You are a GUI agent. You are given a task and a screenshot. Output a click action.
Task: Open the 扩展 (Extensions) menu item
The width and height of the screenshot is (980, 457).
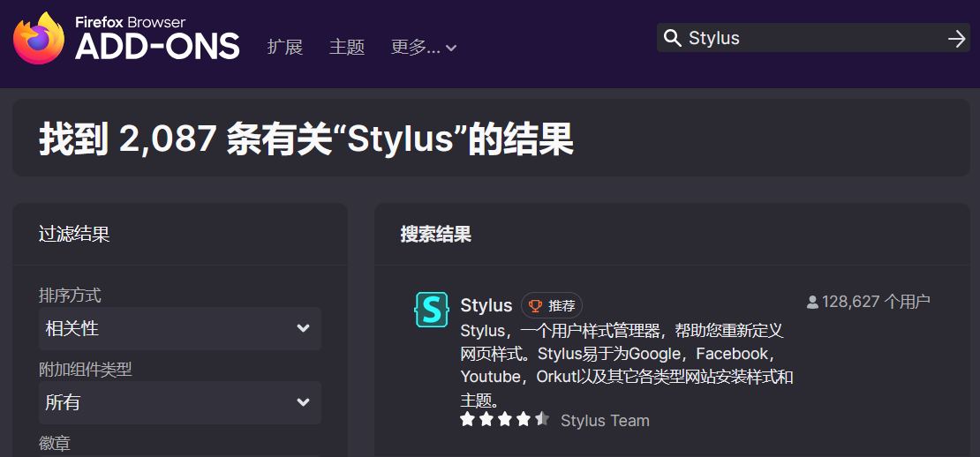tap(285, 47)
